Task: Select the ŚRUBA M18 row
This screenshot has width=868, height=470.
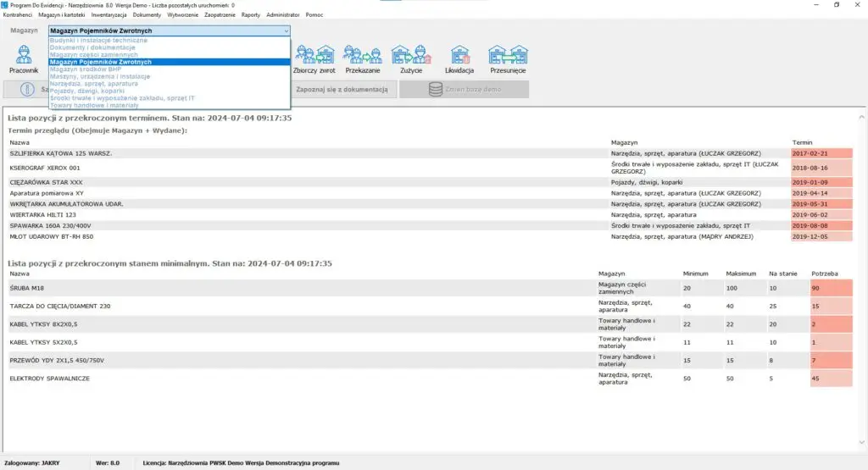Action: coord(297,289)
